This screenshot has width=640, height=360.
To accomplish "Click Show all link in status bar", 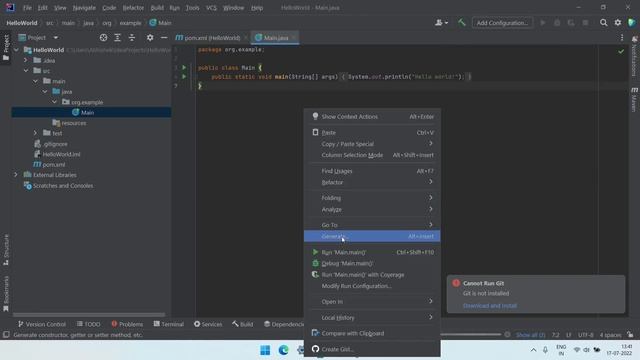I will pos(530,335).
